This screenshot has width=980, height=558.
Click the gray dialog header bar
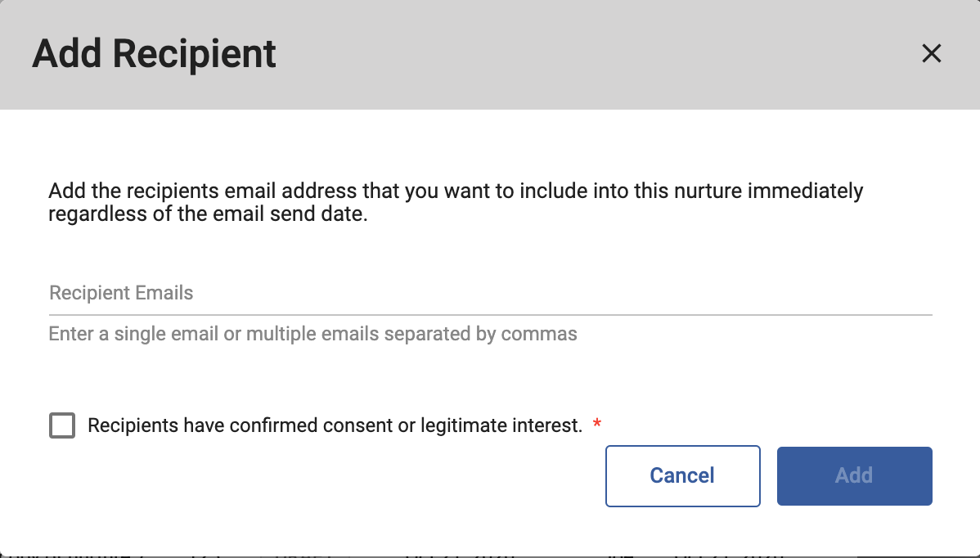[x=573, y=54]
